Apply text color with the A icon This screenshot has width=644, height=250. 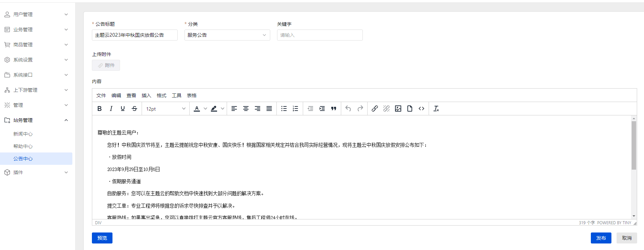click(197, 109)
